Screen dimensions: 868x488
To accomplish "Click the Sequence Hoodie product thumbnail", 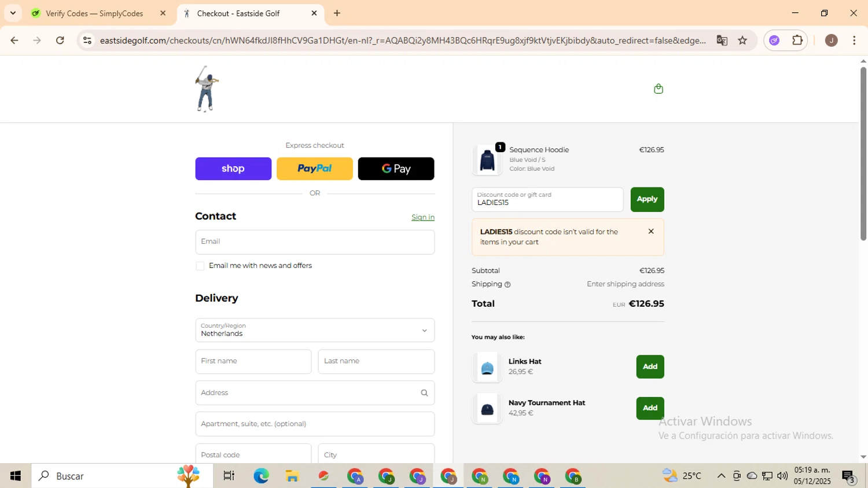I will [487, 160].
